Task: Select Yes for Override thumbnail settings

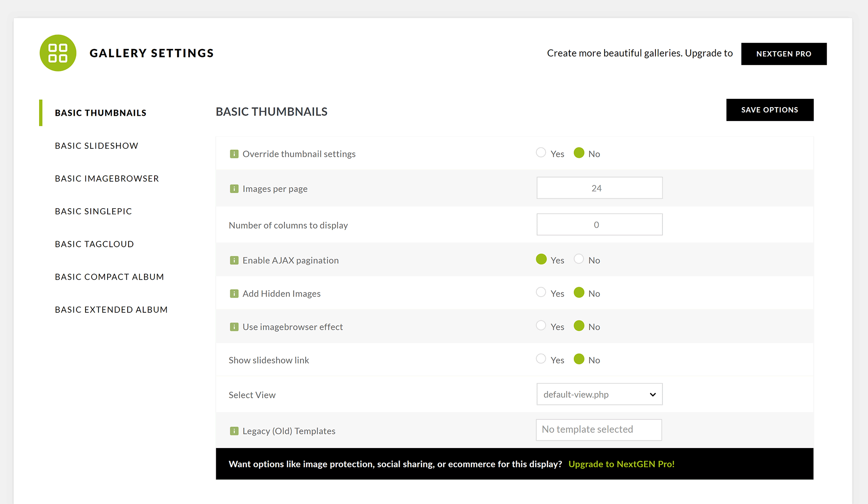Action: point(541,153)
